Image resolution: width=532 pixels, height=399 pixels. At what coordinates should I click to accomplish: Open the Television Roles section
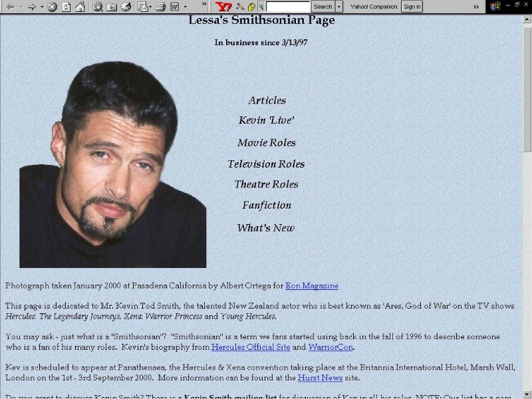point(266,164)
